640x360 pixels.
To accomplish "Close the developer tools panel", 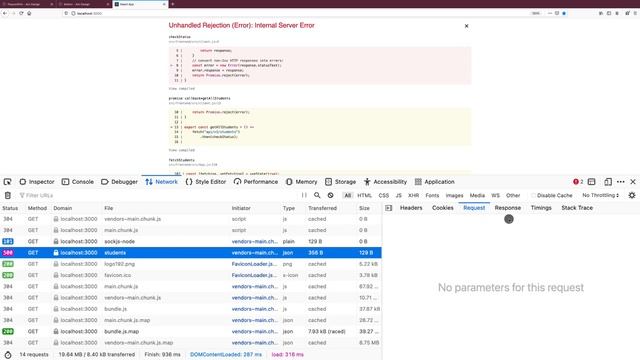I will [x=633, y=182].
